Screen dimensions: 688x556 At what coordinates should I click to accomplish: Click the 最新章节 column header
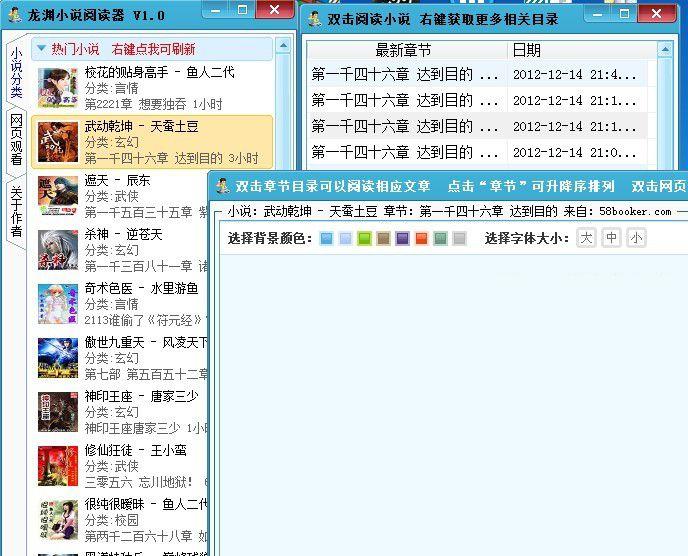[x=407, y=50]
